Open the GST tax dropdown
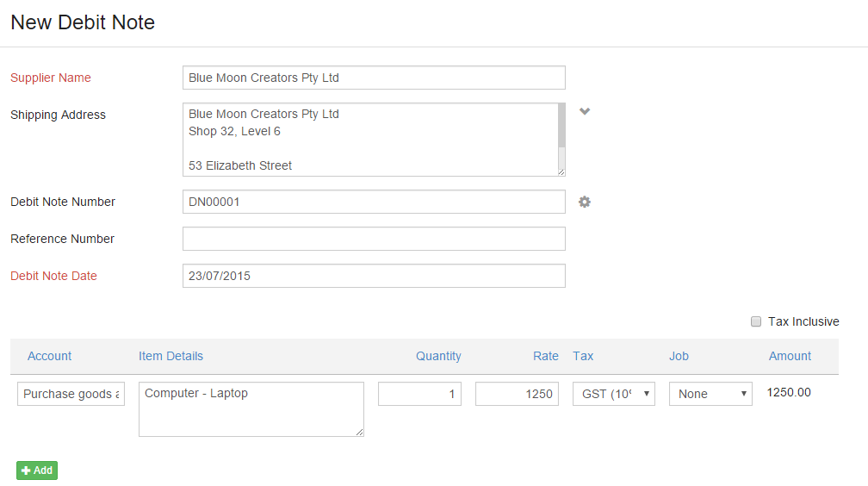 click(613, 394)
